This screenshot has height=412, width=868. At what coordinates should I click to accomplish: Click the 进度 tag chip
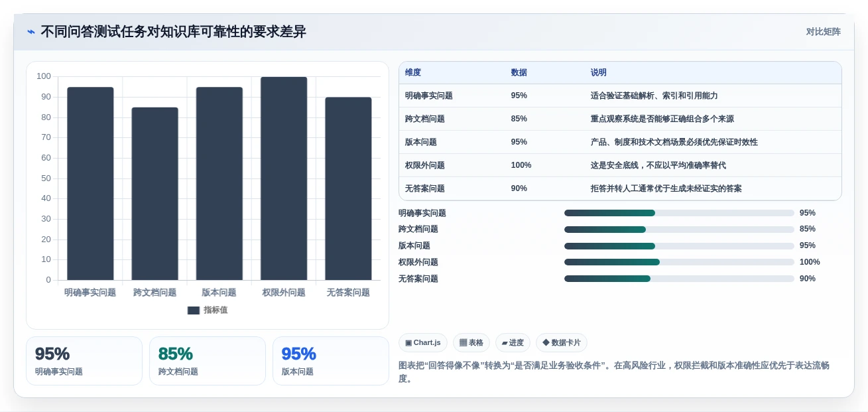coord(513,343)
